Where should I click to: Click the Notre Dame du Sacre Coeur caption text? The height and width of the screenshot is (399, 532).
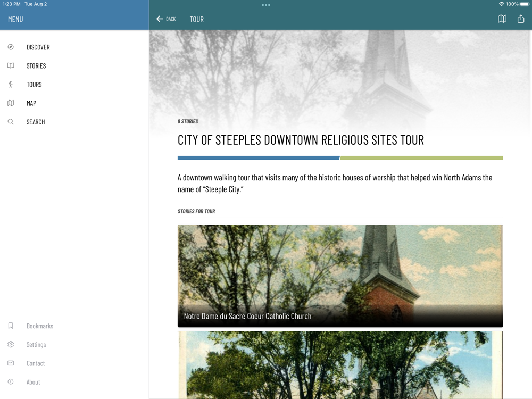[248, 316]
